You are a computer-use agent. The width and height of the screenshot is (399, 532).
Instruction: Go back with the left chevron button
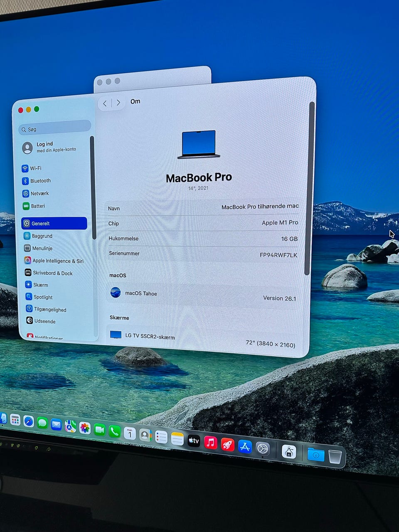tap(105, 103)
